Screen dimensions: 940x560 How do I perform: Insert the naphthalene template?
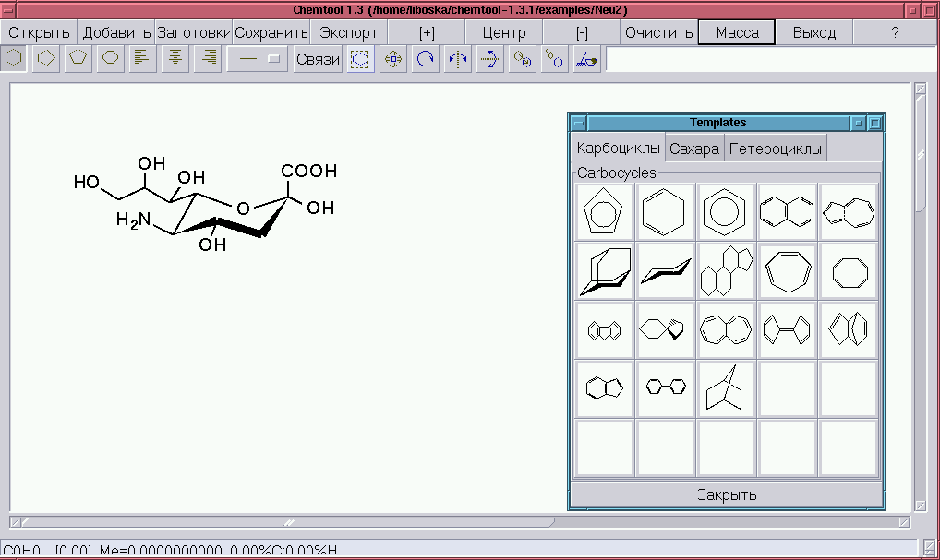click(787, 212)
